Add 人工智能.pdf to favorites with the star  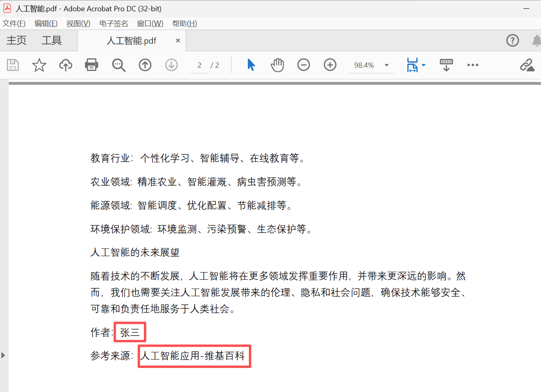(39, 65)
